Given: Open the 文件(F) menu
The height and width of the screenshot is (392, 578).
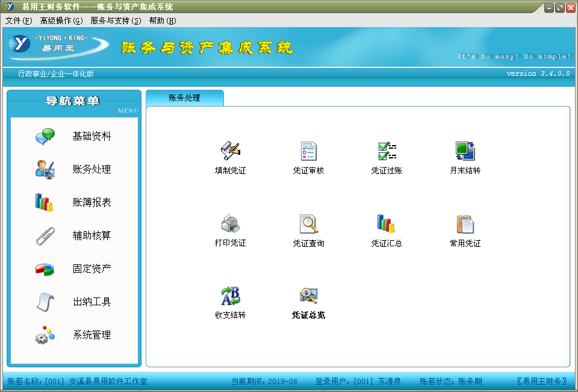Looking at the screenshot, I should (x=19, y=20).
